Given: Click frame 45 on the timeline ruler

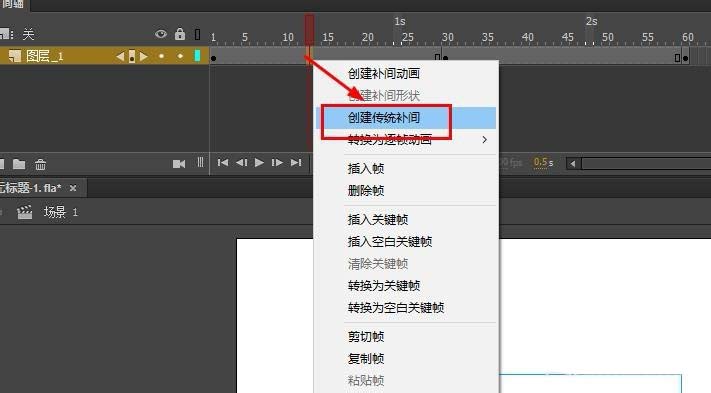Looking at the screenshot, I should pyautogui.click(x=567, y=37).
